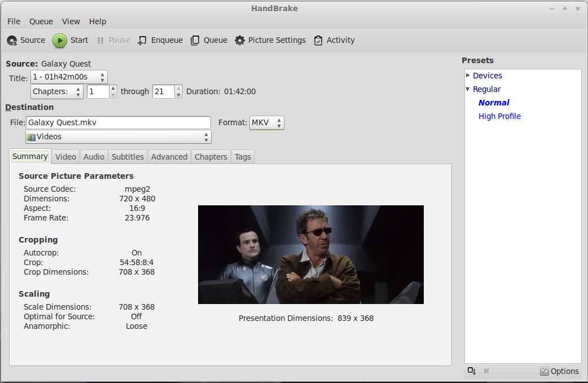Add job with Enqueue button
The width and height of the screenshot is (588, 383).
coord(160,40)
